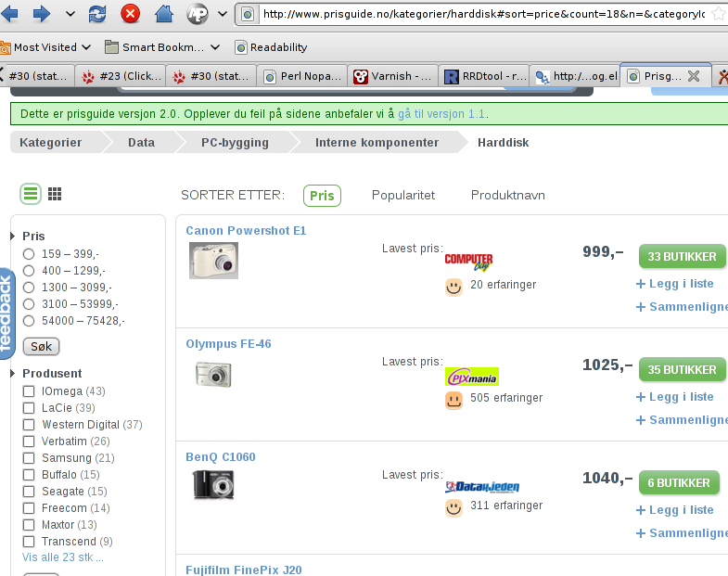Select price range 159 – 399,-

click(29, 254)
